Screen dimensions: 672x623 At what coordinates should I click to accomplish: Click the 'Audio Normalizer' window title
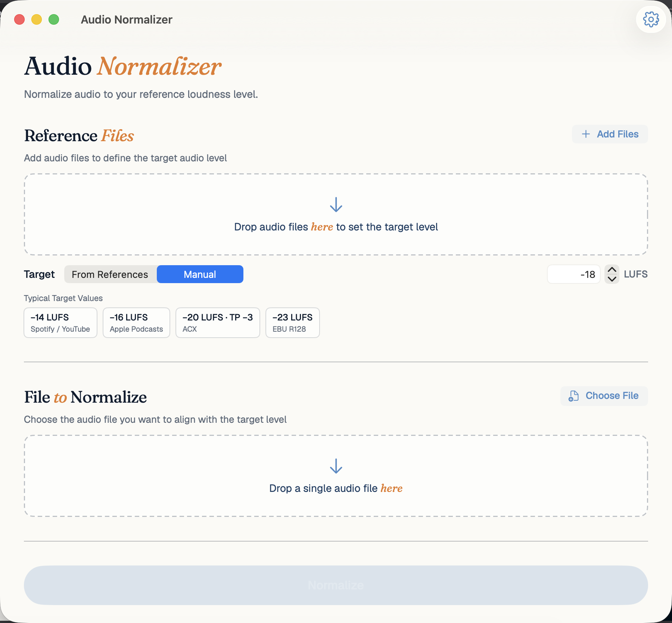pyautogui.click(x=127, y=19)
